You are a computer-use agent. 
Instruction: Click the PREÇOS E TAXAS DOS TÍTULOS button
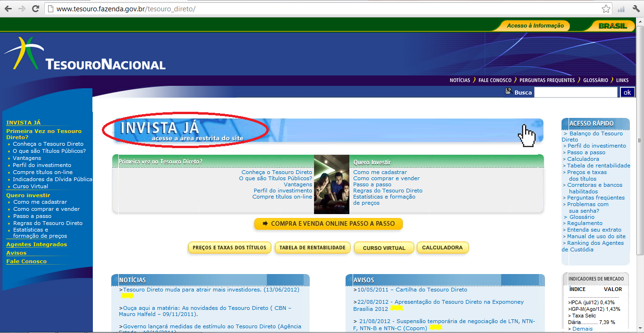230,248
